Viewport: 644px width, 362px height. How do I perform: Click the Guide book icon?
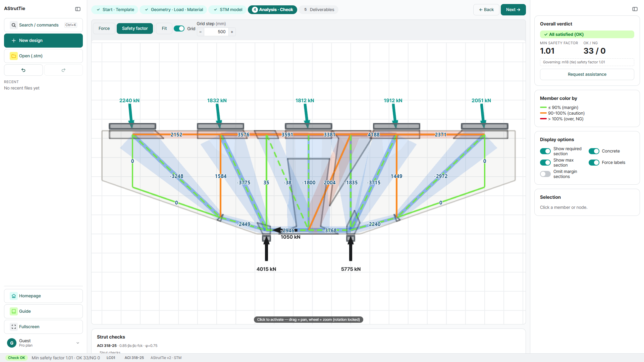point(14,311)
